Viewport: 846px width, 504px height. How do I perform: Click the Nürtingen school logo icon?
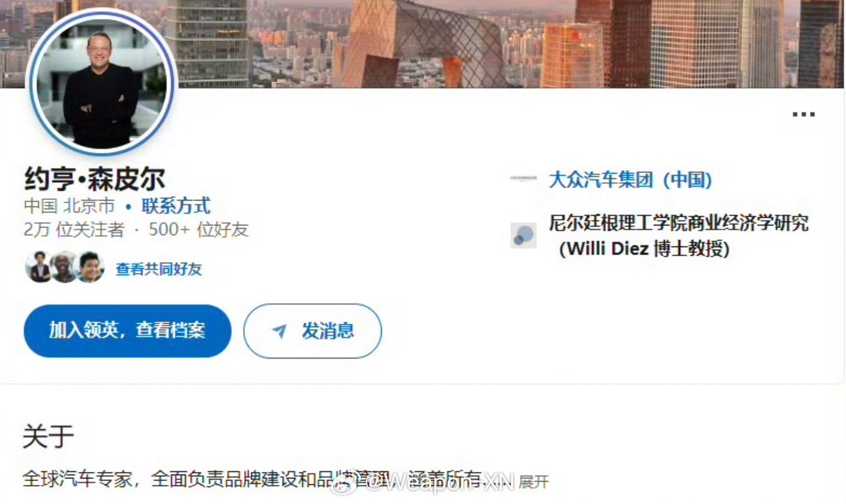[523, 235]
